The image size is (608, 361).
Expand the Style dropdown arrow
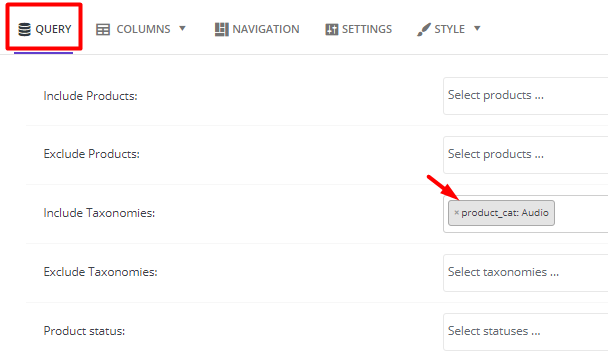477,28
